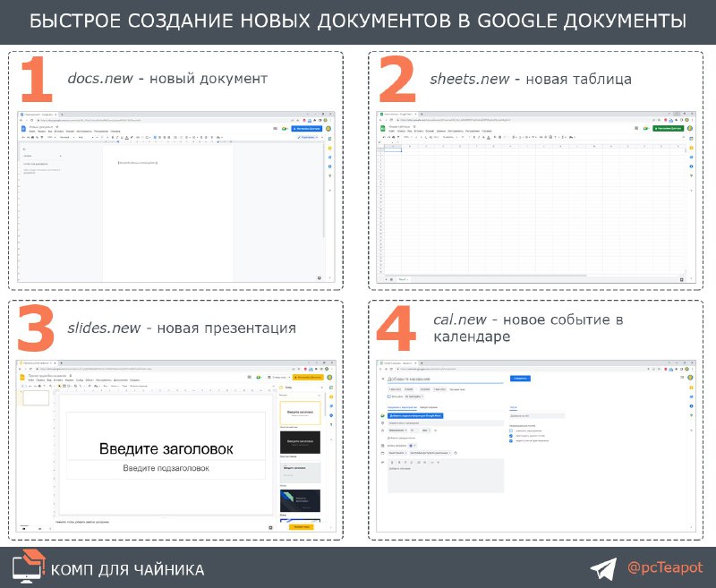
Task: Click the Add guests input field
Action: (538, 416)
